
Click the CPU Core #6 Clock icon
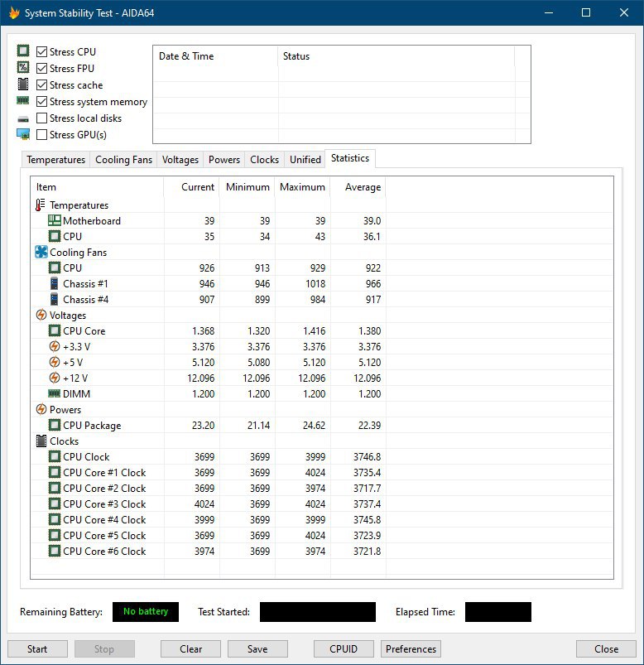point(55,551)
